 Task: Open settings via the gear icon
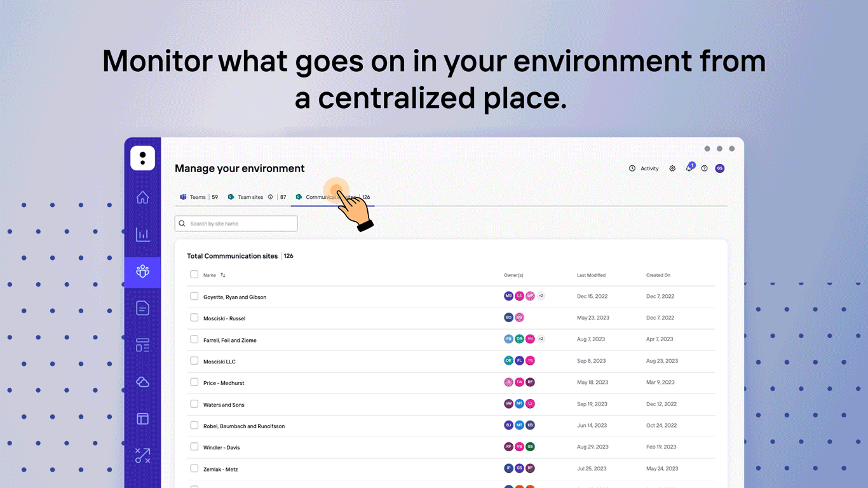[x=672, y=168]
